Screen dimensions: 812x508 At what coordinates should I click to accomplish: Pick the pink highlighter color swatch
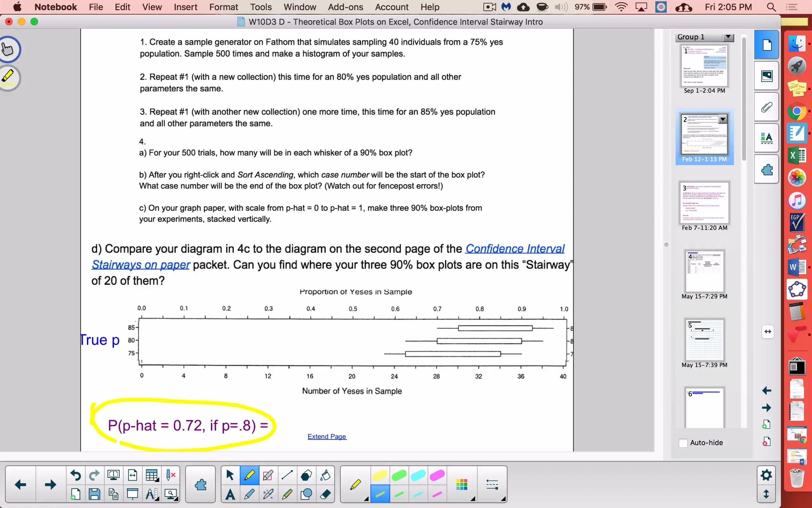437,475
